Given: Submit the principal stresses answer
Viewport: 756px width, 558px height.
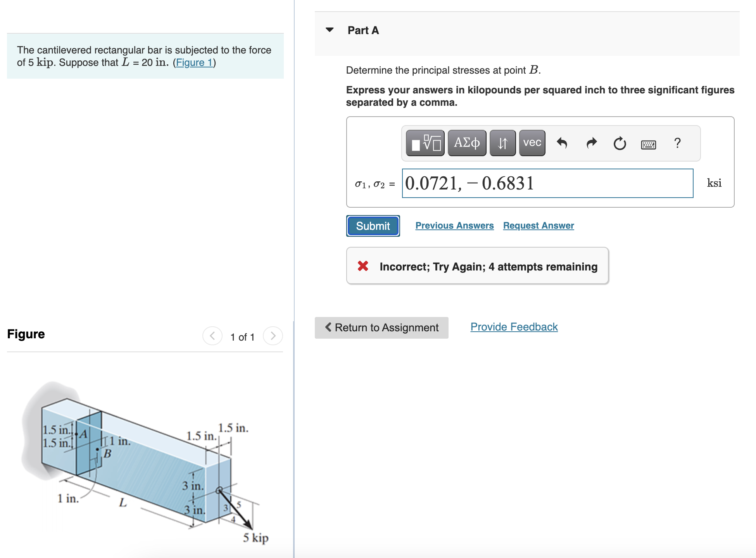Looking at the screenshot, I should (x=373, y=226).
